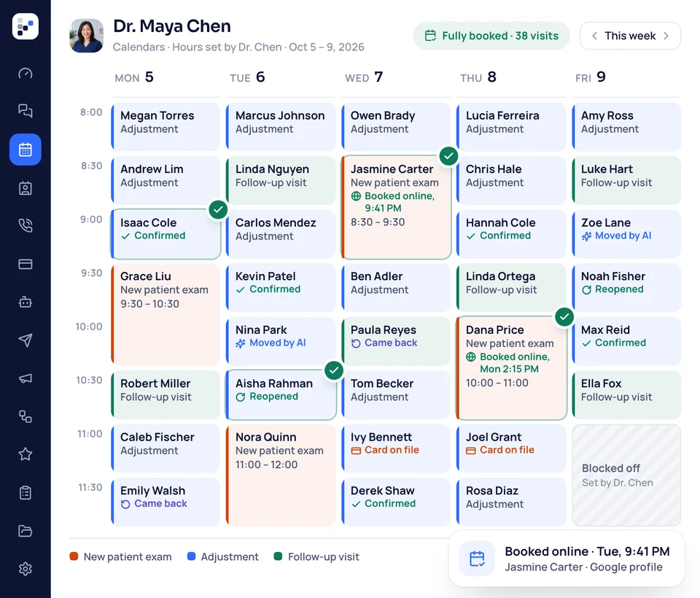Screen dimensions: 700x598
Task: Open the contacts badge icon in sidebar
Action: [26, 188]
